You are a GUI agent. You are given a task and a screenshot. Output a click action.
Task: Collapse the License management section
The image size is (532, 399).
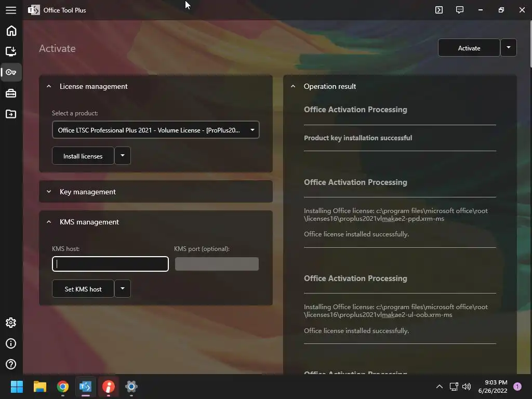49,86
